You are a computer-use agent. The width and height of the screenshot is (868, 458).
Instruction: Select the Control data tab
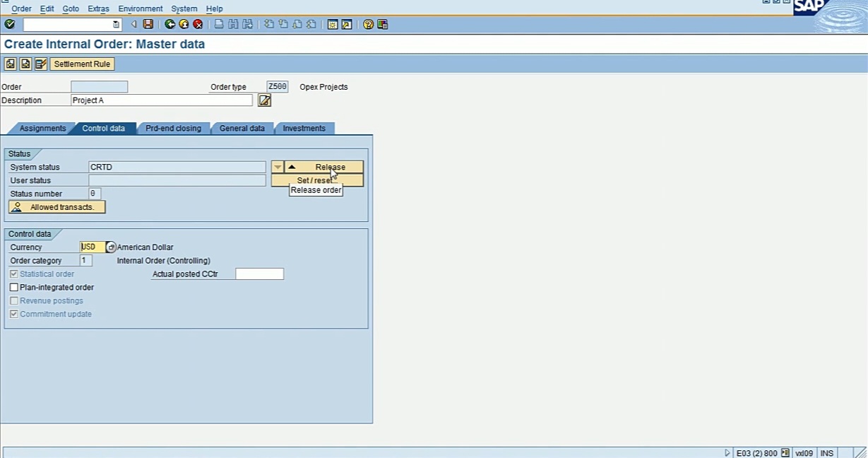tap(103, 129)
